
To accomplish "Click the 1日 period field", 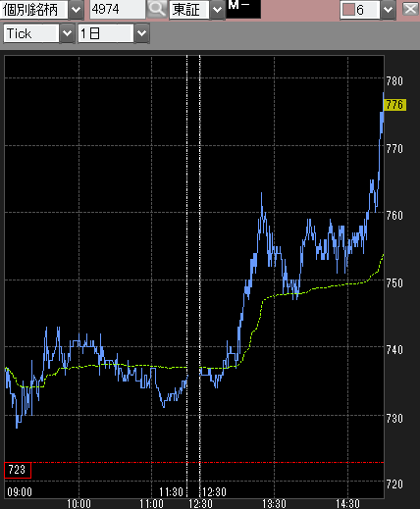I will tap(106, 33).
